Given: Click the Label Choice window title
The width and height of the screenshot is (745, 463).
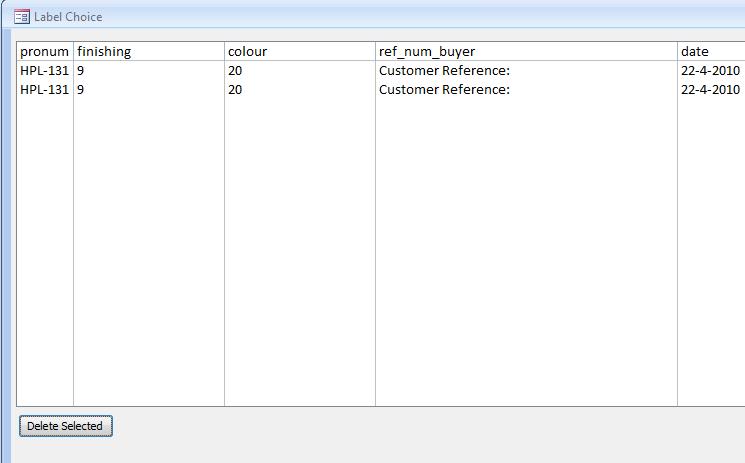Looking at the screenshot, I should (68, 17).
